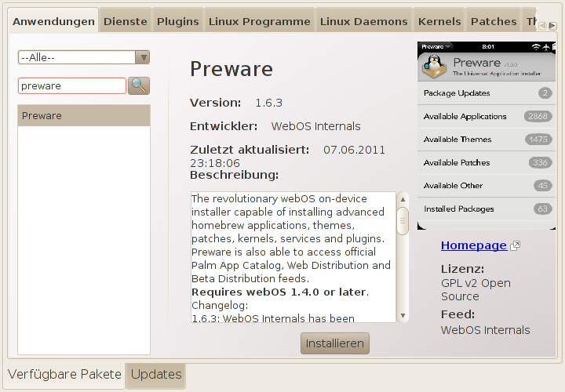Click the feed value WebOS Internals
565x392 pixels.
tap(486, 330)
